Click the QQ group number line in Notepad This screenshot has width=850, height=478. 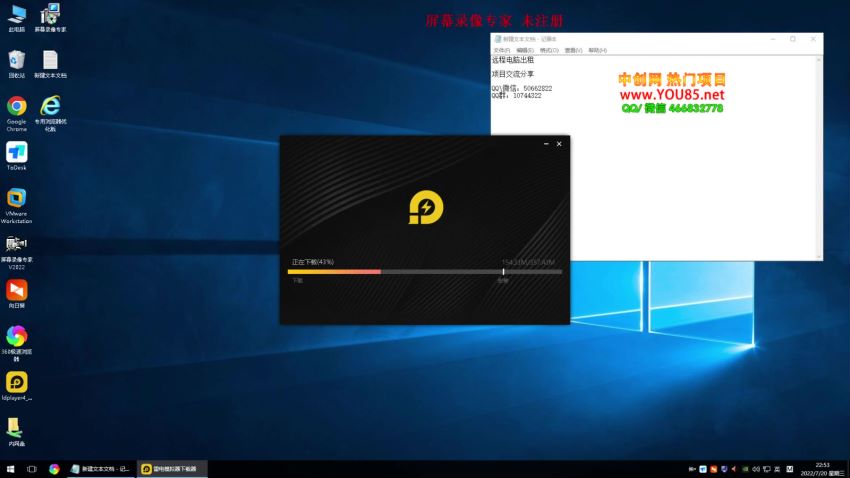click(516, 95)
